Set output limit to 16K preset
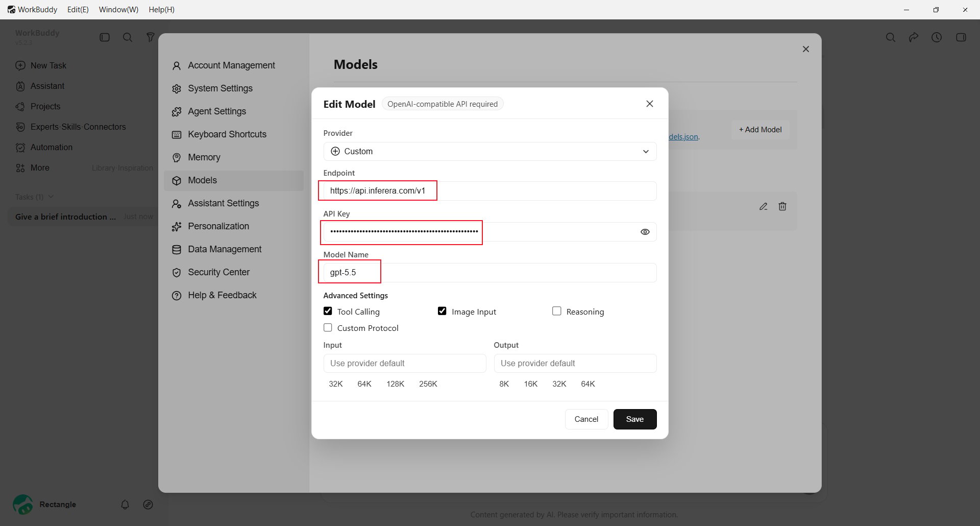The width and height of the screenshot is (980, 526). click(x=531, y=384)
